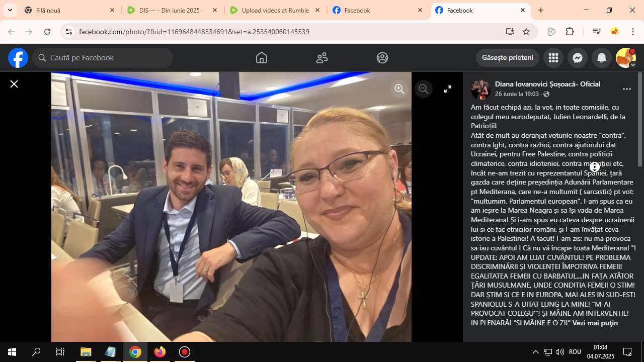Open File Explorer from taskbar
644x362 pixels.
(86, 352)
